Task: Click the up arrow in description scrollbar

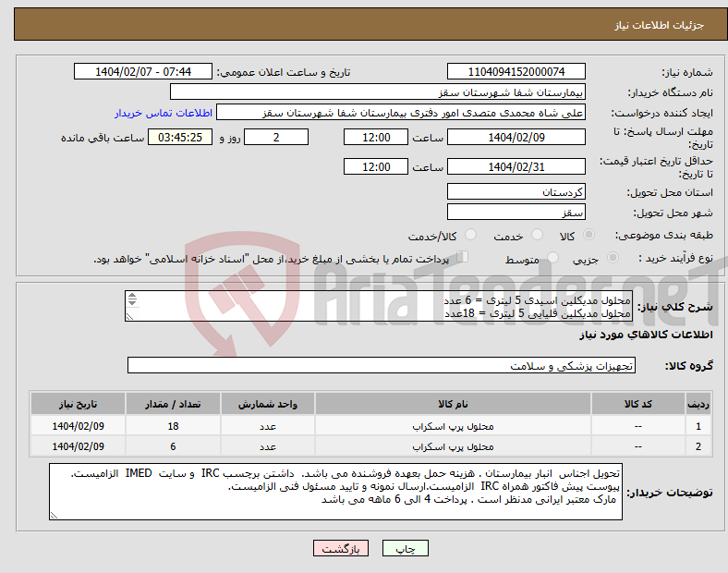Action: (x=132, y=296)
